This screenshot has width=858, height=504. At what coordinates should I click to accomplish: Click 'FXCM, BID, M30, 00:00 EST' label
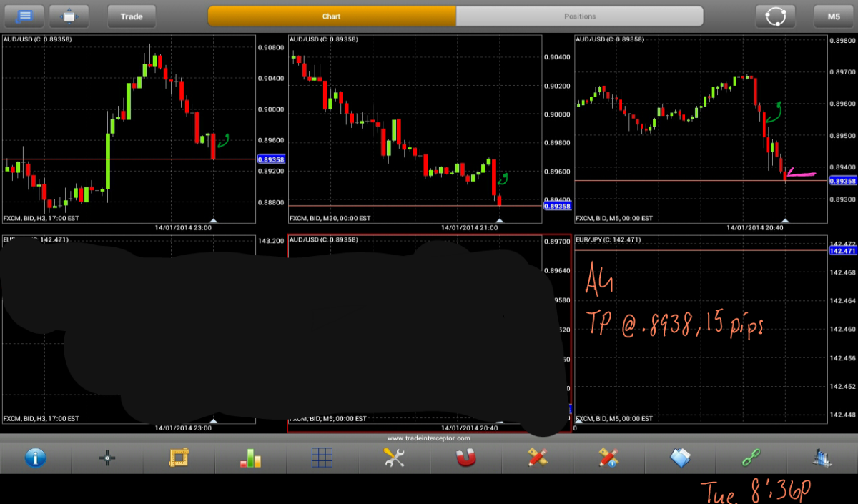pyautogui.click(x=330, y=218)
